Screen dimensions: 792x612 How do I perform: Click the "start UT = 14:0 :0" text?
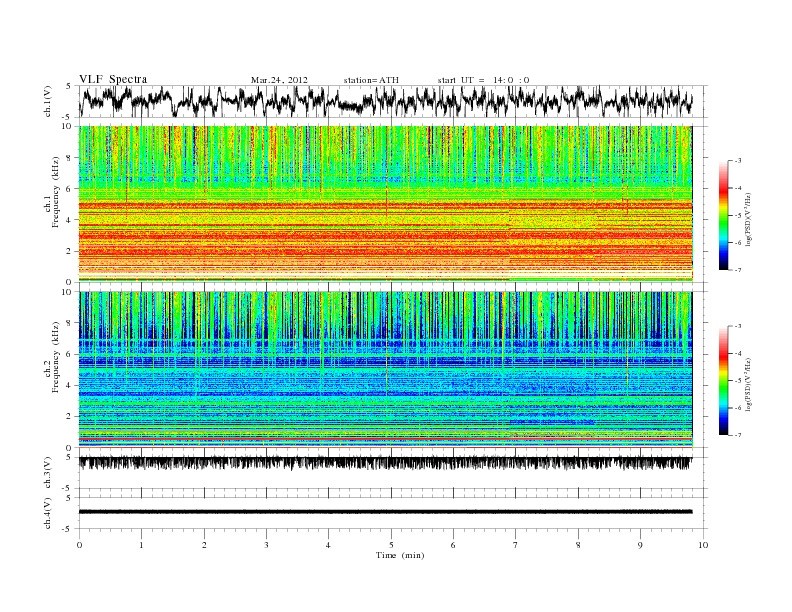483,80
